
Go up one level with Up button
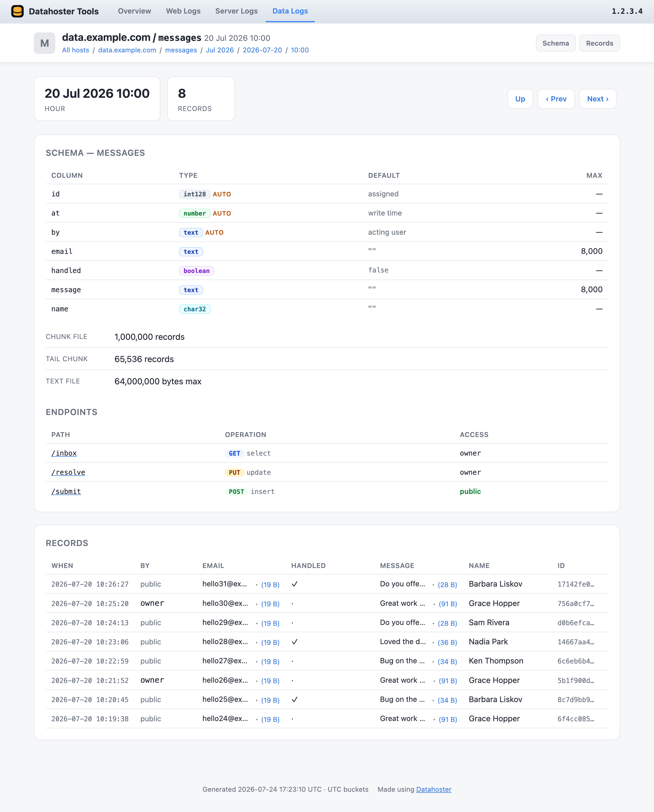(x=520, y=99)
